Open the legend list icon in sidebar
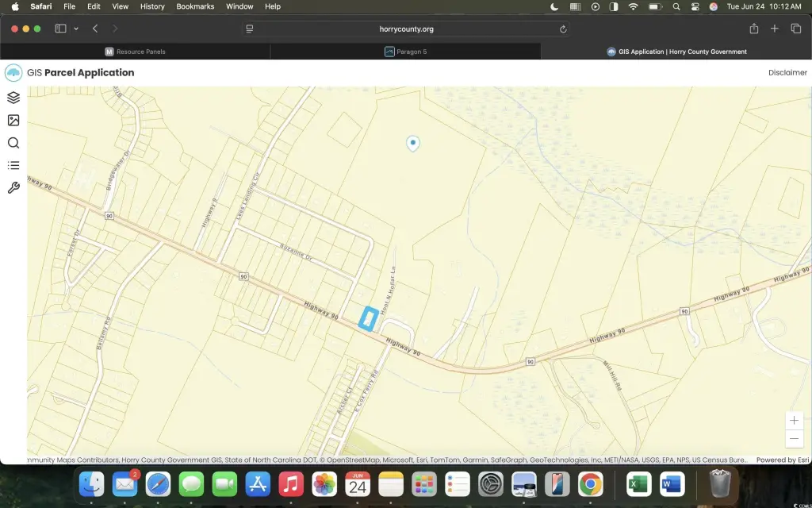 tap(13, 165)
